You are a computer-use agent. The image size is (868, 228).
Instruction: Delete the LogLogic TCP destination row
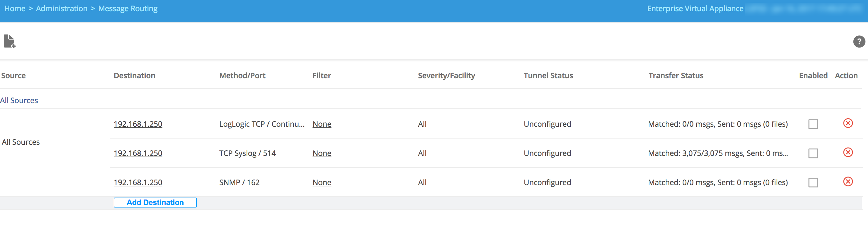coord(848,123)
